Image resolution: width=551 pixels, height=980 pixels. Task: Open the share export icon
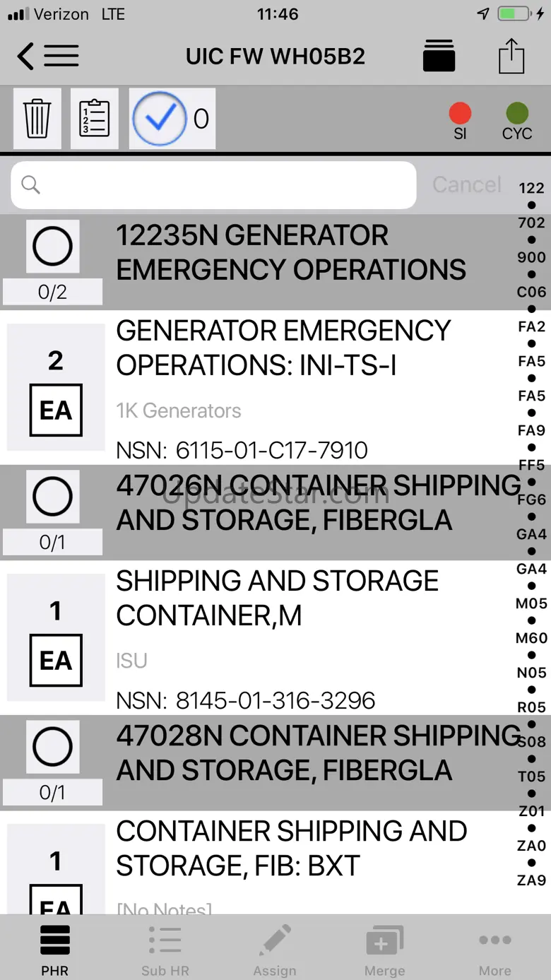tap(511, 56)
